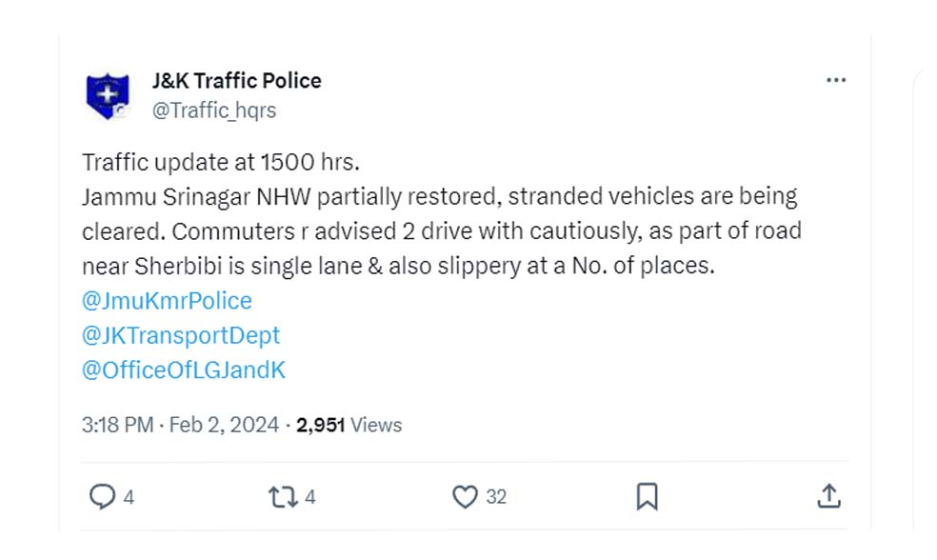Click the repost count of 4

tap(310, 497)
